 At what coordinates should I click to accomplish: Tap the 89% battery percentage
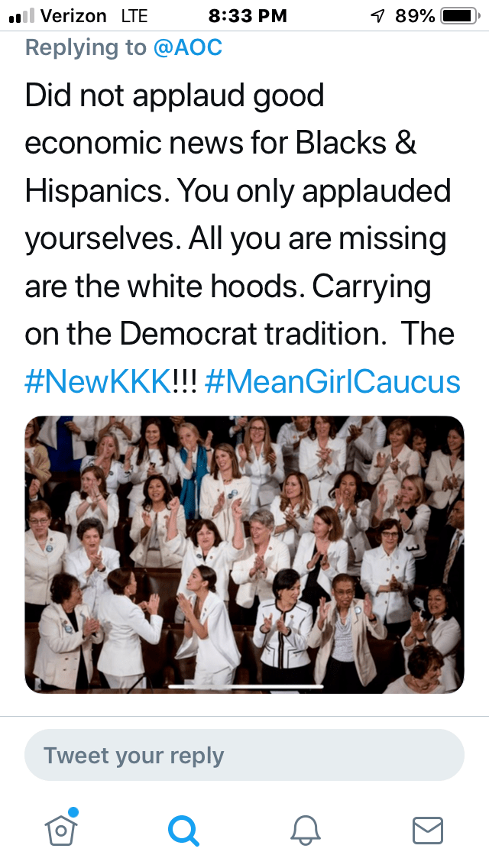click(x=415, y=15)
